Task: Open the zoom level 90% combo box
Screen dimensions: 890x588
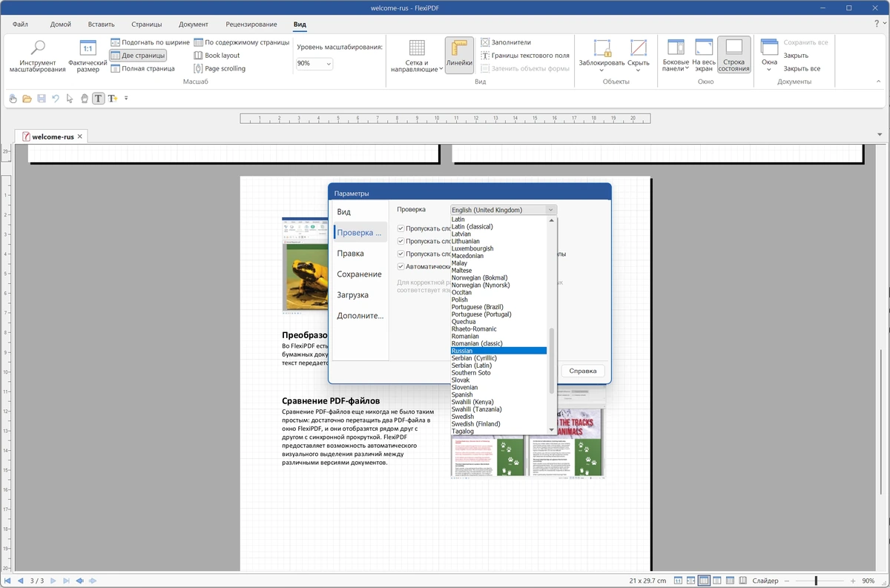Action: click(314, 64)
